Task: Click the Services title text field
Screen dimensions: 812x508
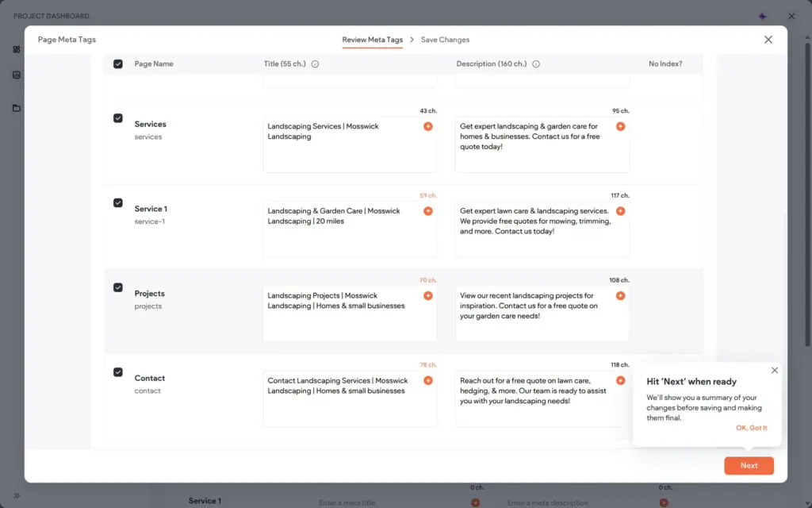Action: click(x=350, y=144)
